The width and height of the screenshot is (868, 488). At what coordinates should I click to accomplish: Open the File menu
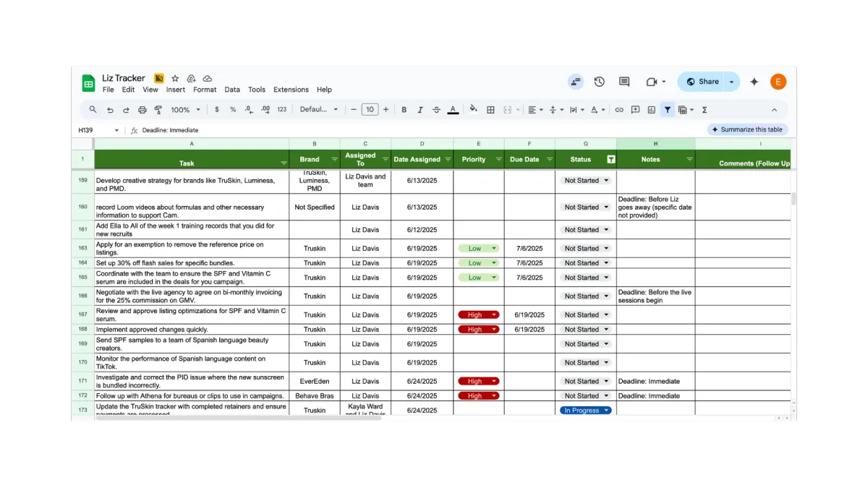coord(108,90)
